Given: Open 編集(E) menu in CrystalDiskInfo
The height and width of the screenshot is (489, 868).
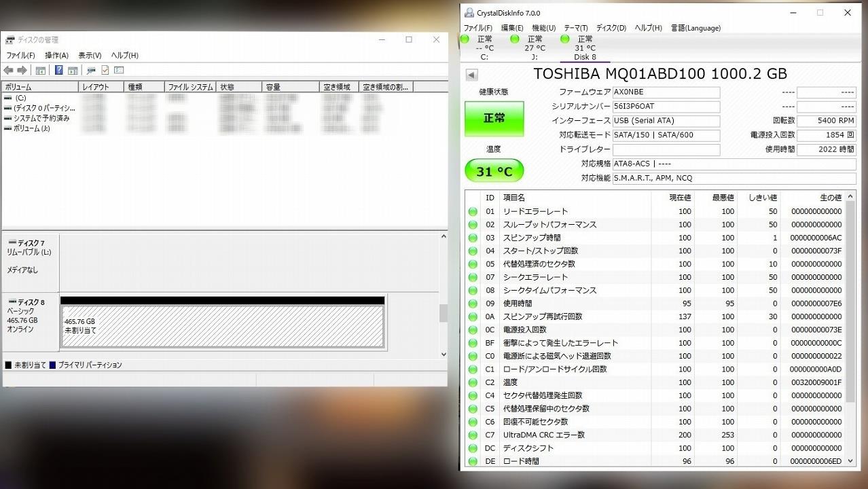Looking at the screenshot, I should pyautogui.click(x=512, y=28).
